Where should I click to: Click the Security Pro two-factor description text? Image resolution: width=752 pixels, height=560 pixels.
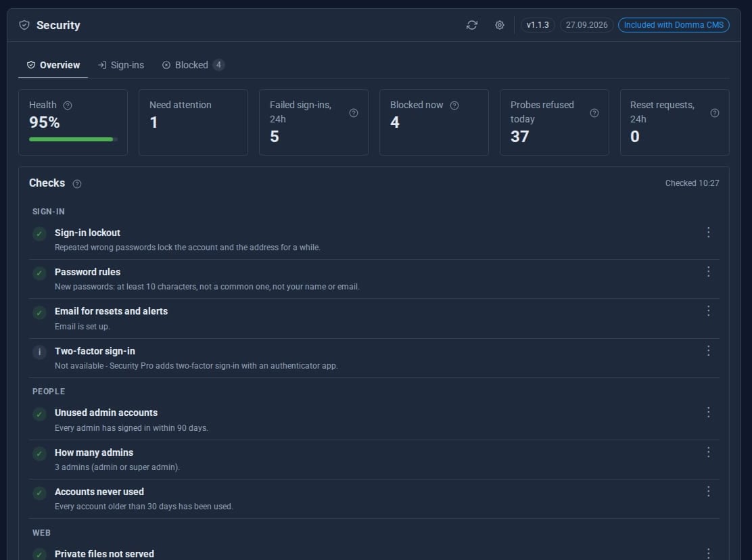click(x=196, y=366)
